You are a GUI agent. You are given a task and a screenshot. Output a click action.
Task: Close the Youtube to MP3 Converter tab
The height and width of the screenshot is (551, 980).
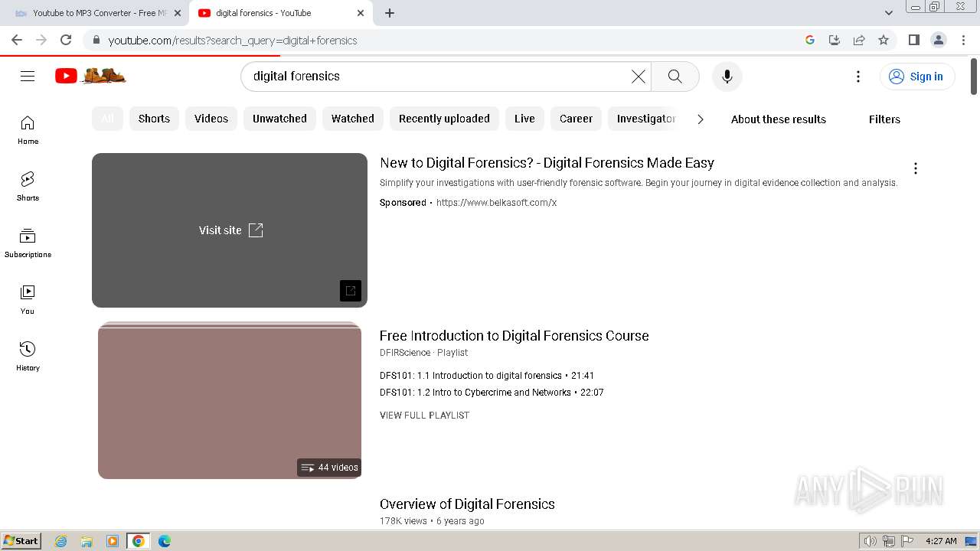178,13
